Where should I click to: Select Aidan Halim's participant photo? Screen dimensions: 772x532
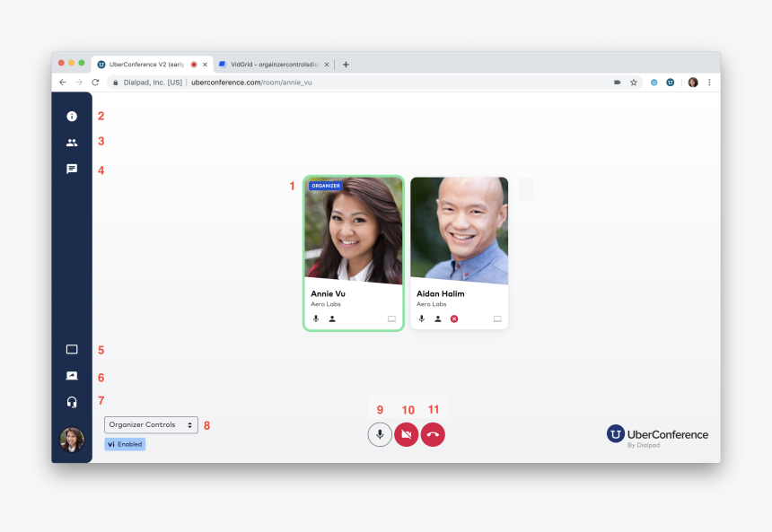460,231
